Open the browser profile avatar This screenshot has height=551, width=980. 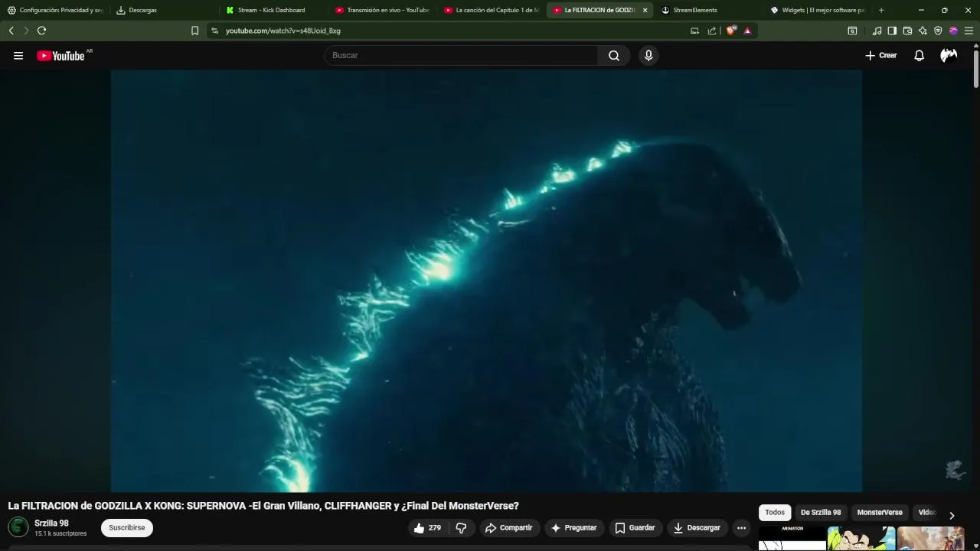point(953,31)
